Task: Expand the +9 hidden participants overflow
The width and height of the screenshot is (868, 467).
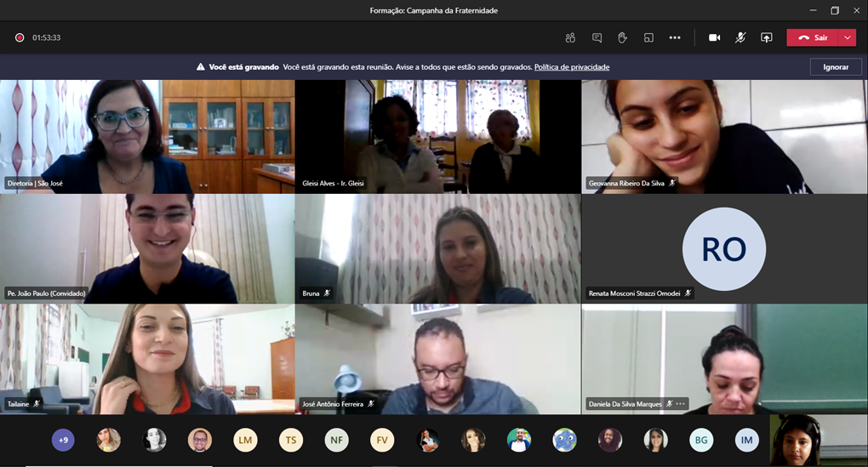Action: pyautogui.click(x=63, y=440)
